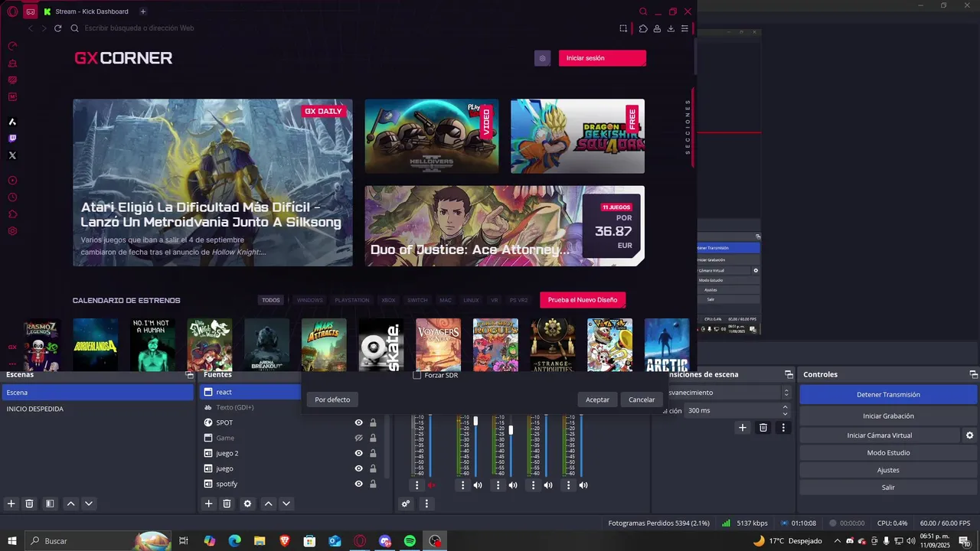The width and height of the screenshot is (980, 551).
Task: Click Aceptar in the dialog
Action: tap(598, 399)
